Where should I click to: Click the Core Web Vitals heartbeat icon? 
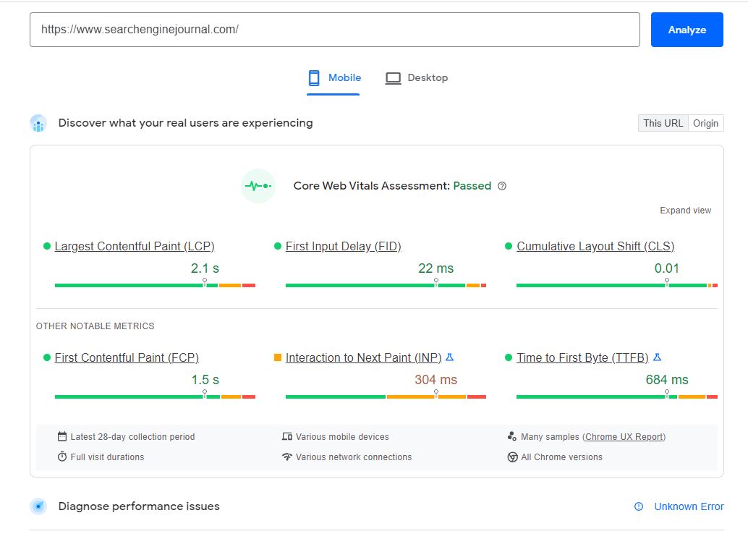click(x=258, y=186)
